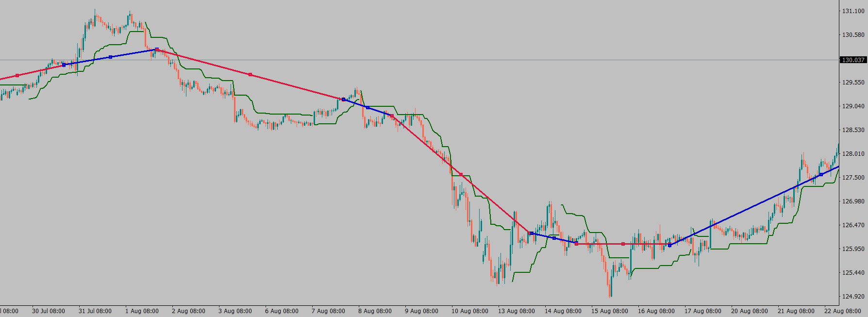Viewport: 868px width, 317px height.
Task: Click the 21 Aug 08:00 time label
Action: [x=796, y=311]
